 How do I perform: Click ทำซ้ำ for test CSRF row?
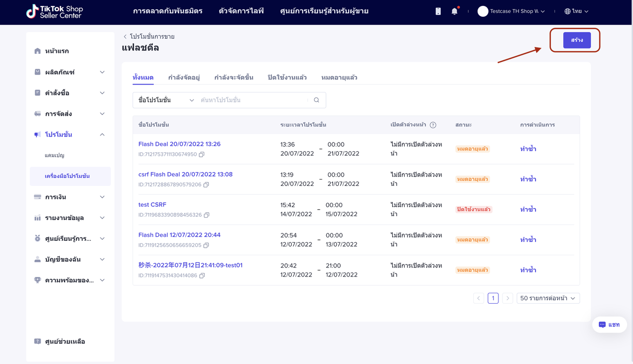(x=528, y=210)
